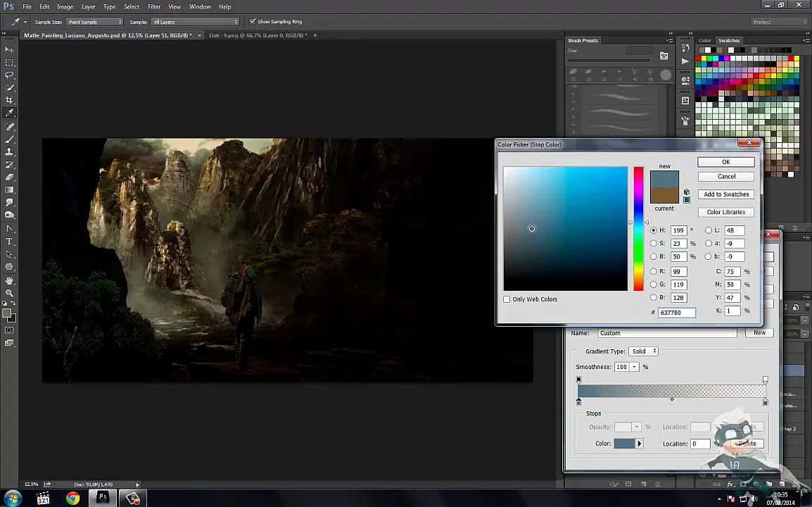Open the Image menu
Screen dimensions: 812x507
pyautogui.click(x=65, y=7)
